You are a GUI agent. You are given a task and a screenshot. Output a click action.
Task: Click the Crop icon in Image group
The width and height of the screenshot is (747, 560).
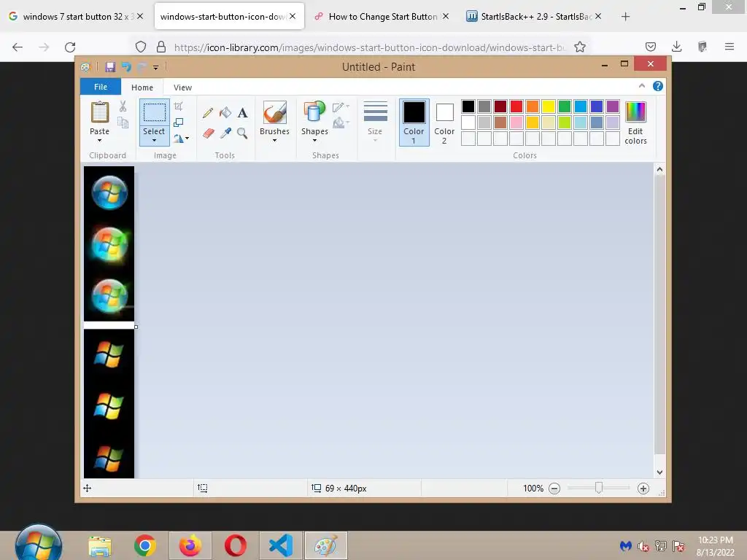point(179,106)
